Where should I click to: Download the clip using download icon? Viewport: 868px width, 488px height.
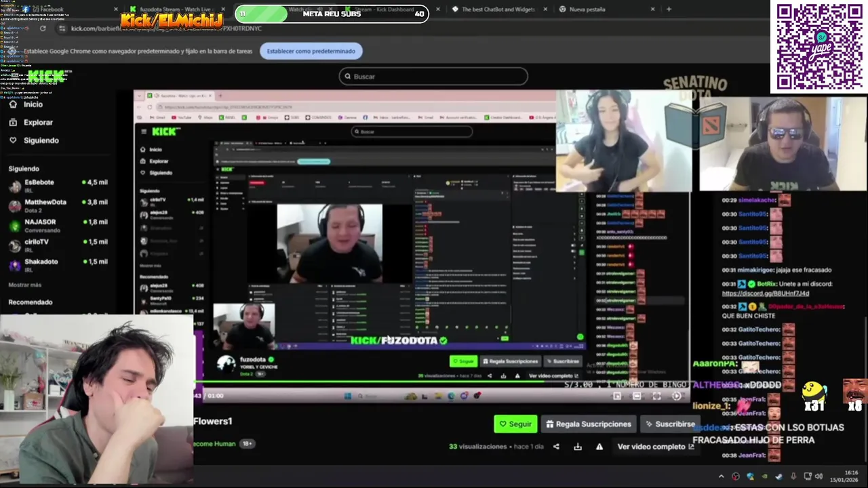click(x=578, y=447)
